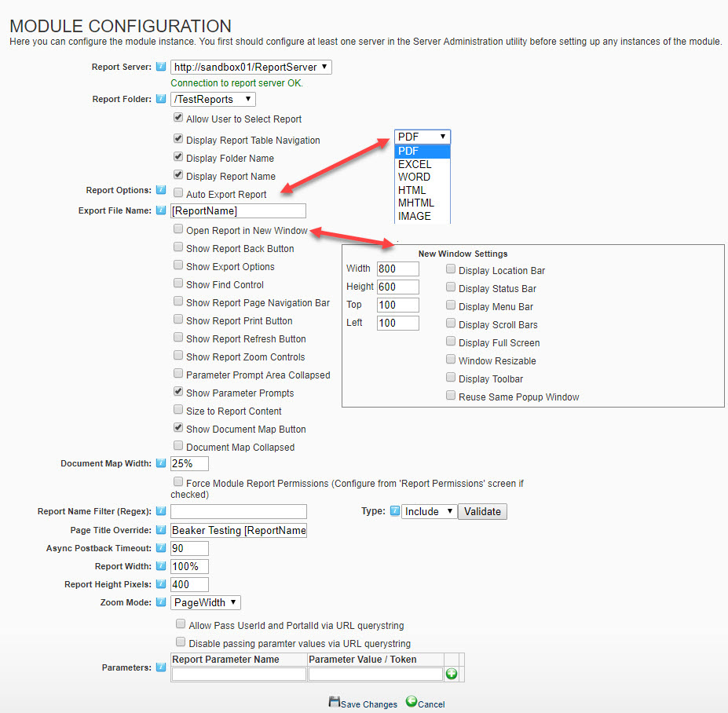Image resolution: width=728 pixels, height=713 pixels.
Task: Open help for Export File Name setting
Action: [x=160, y=210]
